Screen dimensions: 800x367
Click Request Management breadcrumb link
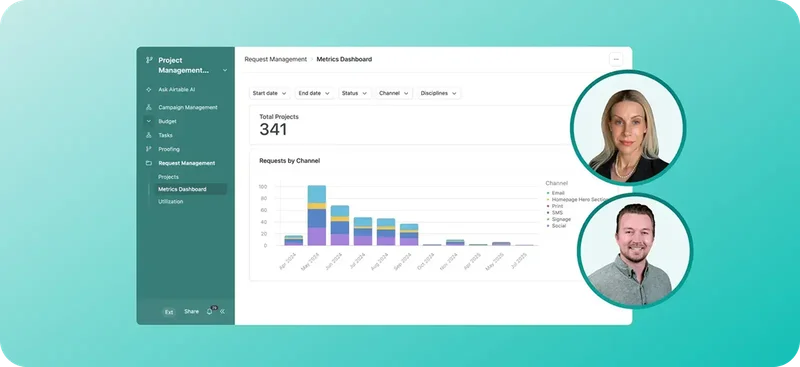(276, 59)
